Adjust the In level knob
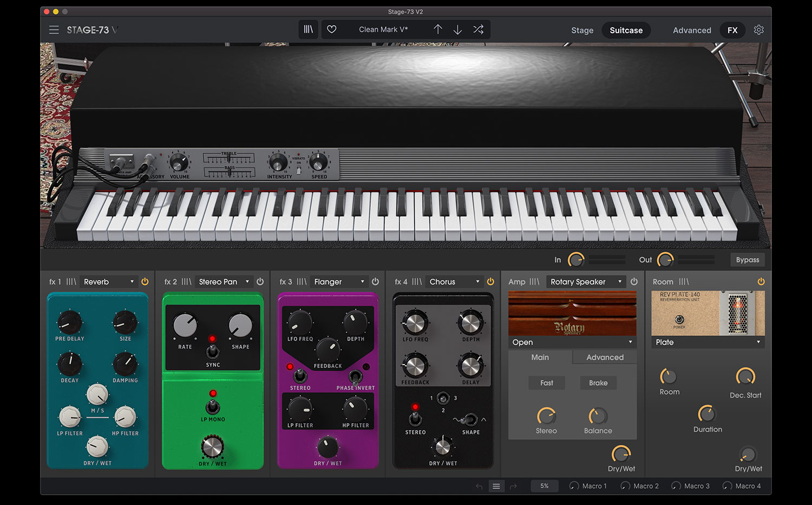Image resolution: width=812 pixels, height=505 pixels. (576, 260)
